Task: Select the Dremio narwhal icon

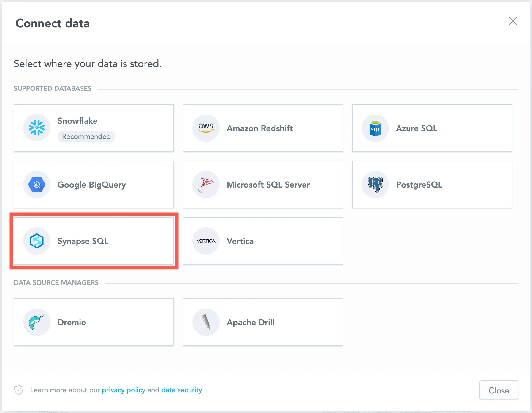Action: [x=37, y=322]
